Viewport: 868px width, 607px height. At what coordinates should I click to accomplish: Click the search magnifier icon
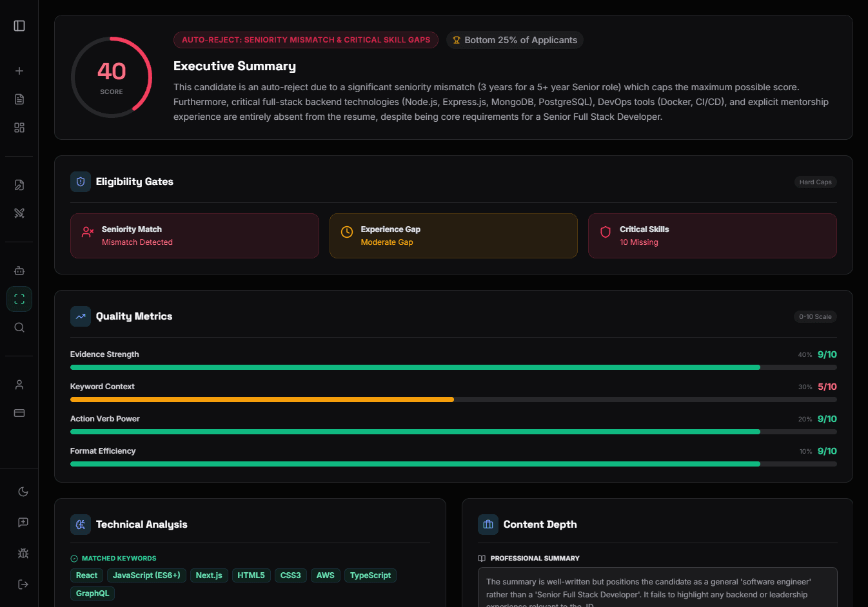coord(19,327)
